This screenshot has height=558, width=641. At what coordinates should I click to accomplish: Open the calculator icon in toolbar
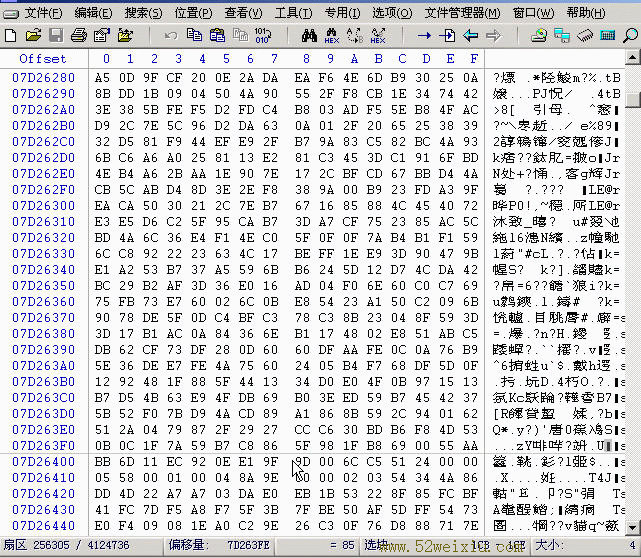[x=608, y=36]
